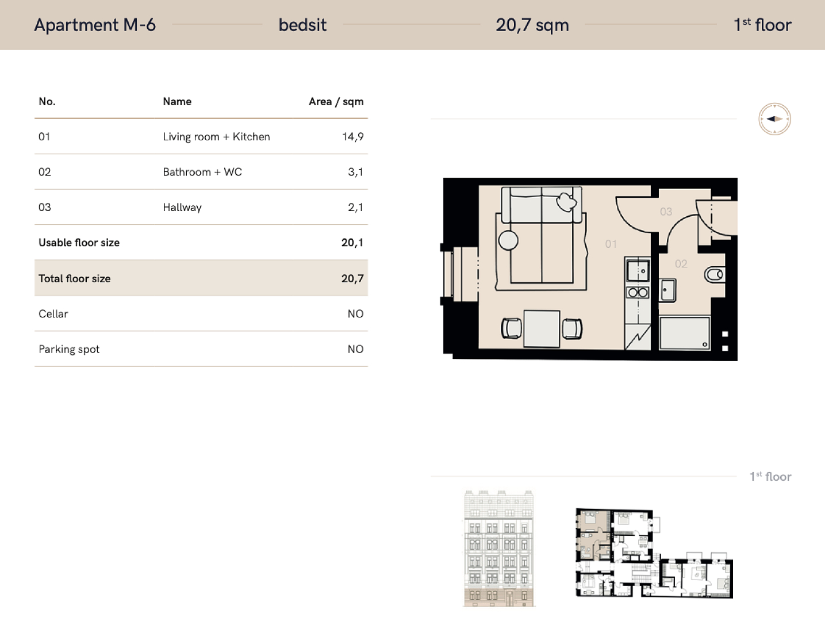Select the '20,1' usable size value
Viewport: 825px width, 644px height.
[x=352, y=243]
